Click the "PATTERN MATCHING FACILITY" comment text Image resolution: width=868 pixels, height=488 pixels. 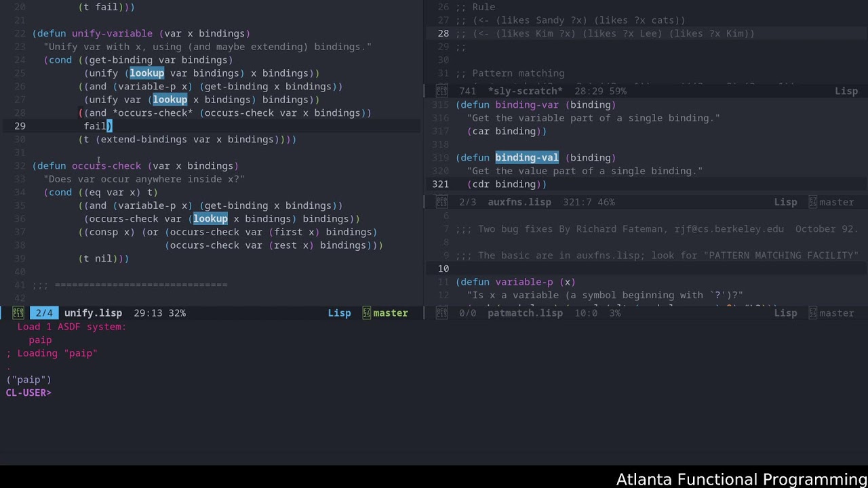(x=782, y=256)
